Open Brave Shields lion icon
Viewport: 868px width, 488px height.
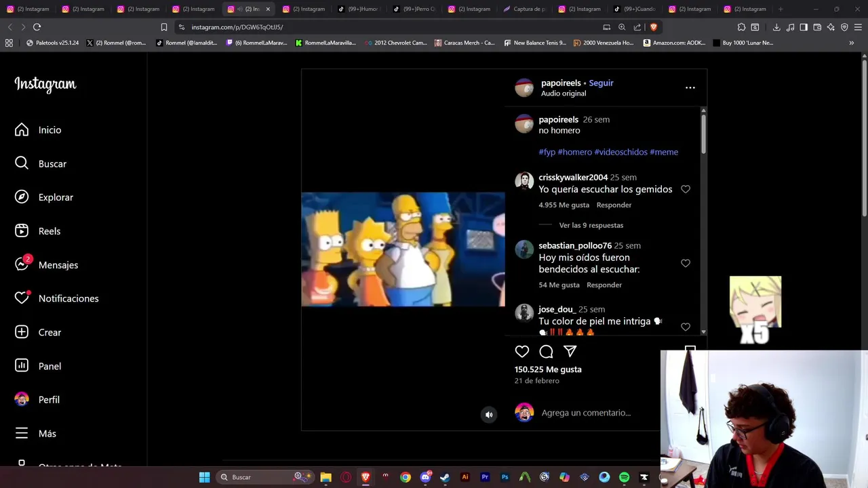point(653,27)
